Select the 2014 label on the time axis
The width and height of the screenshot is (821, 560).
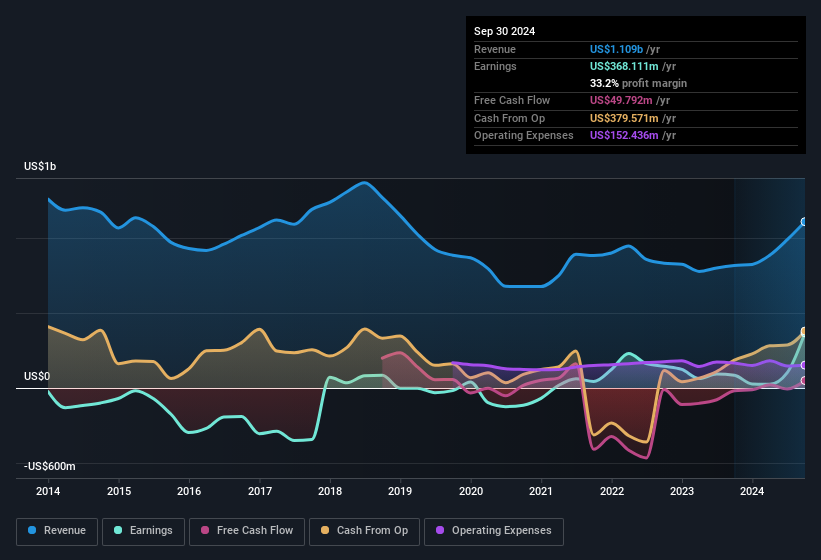tap(48, 491)
